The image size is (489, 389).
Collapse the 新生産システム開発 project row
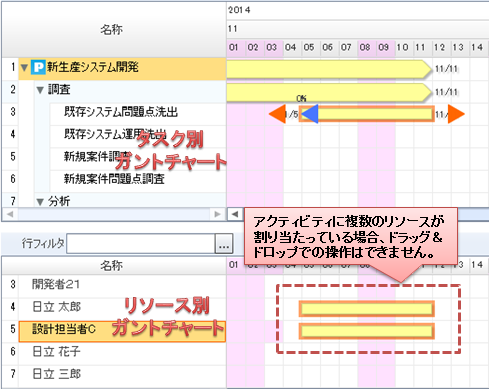click(x=24, y=68)
